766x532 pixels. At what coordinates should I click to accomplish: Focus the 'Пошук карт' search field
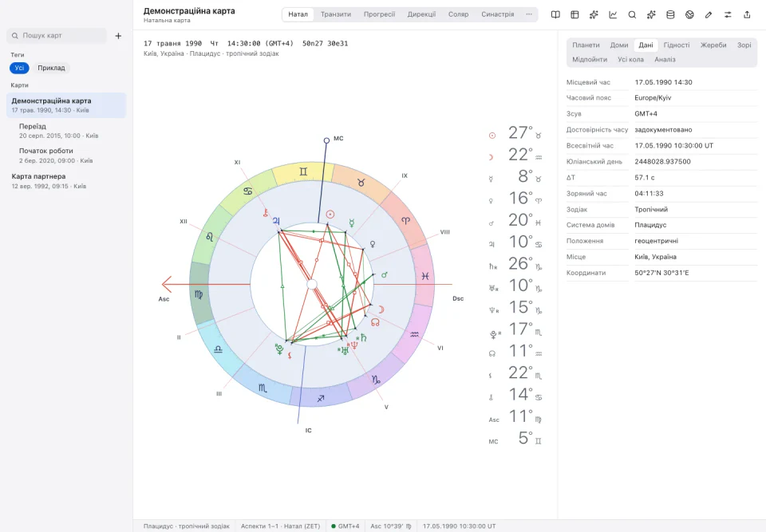coord(57,36)
